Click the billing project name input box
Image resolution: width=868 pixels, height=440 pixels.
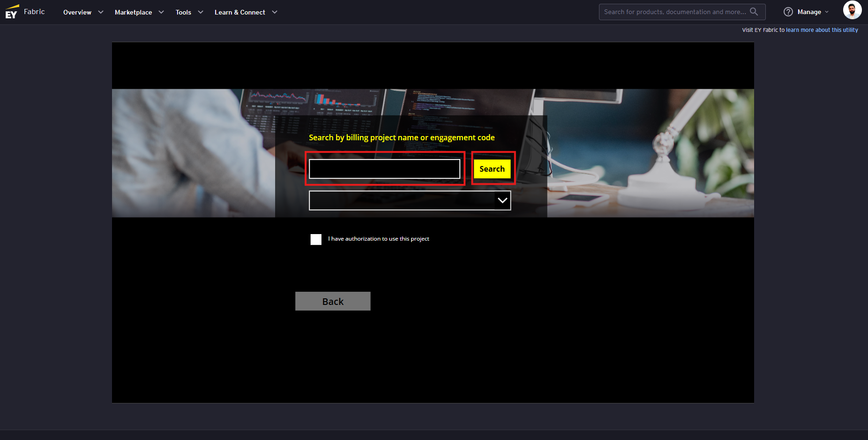pyautogui.click(x=384, y=169)
